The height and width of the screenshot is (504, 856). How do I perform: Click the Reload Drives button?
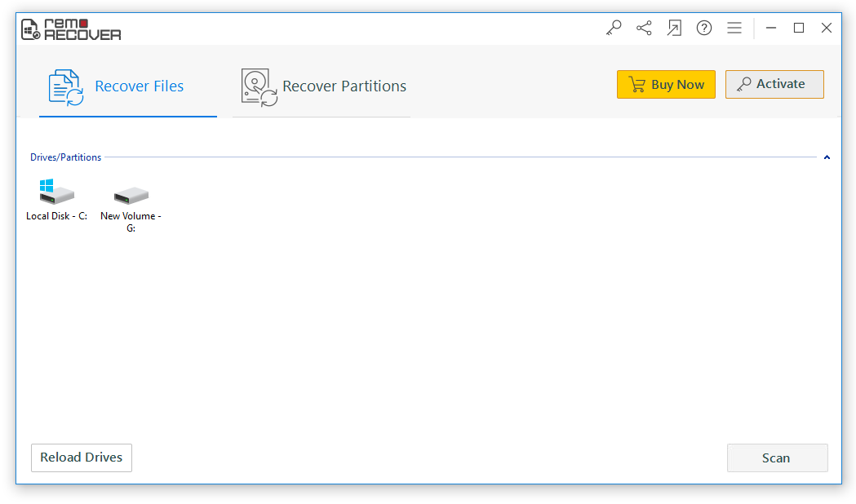coord(82,458)
